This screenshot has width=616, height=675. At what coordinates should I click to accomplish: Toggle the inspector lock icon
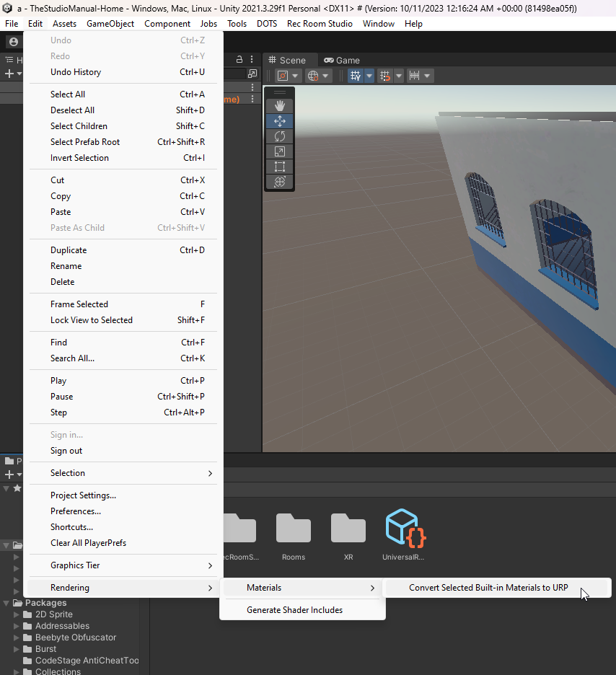[239, 60]
